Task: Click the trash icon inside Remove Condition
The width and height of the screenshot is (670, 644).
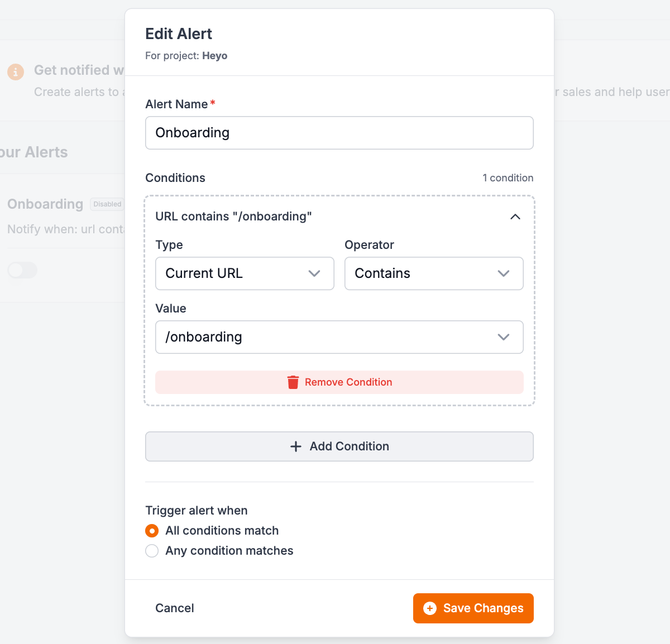Action: coord(293,382)
